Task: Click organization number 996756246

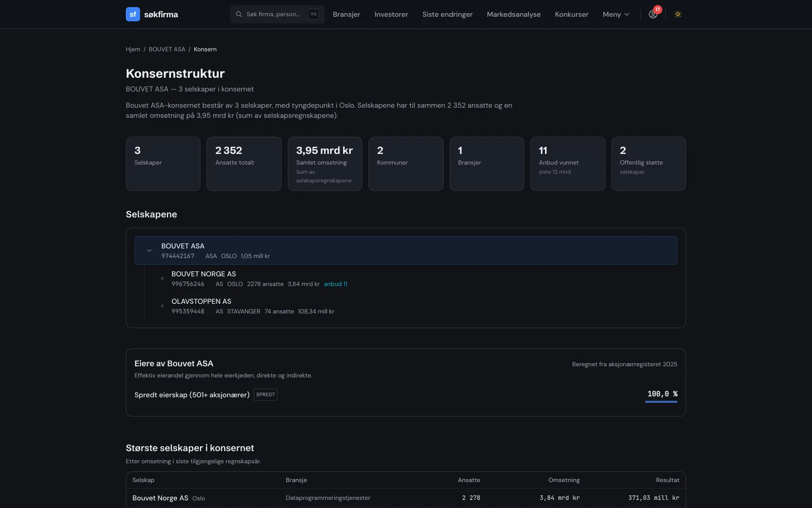Action: 188,284
